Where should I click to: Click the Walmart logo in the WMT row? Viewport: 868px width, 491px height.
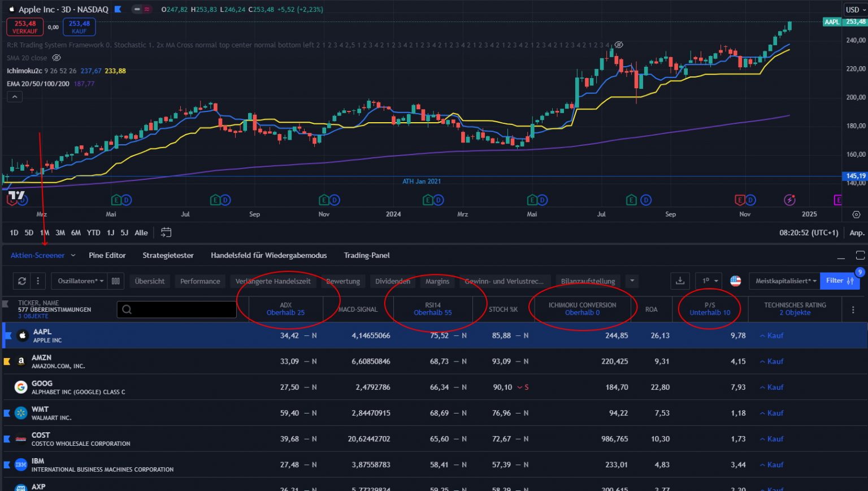(x=21, y=413)
